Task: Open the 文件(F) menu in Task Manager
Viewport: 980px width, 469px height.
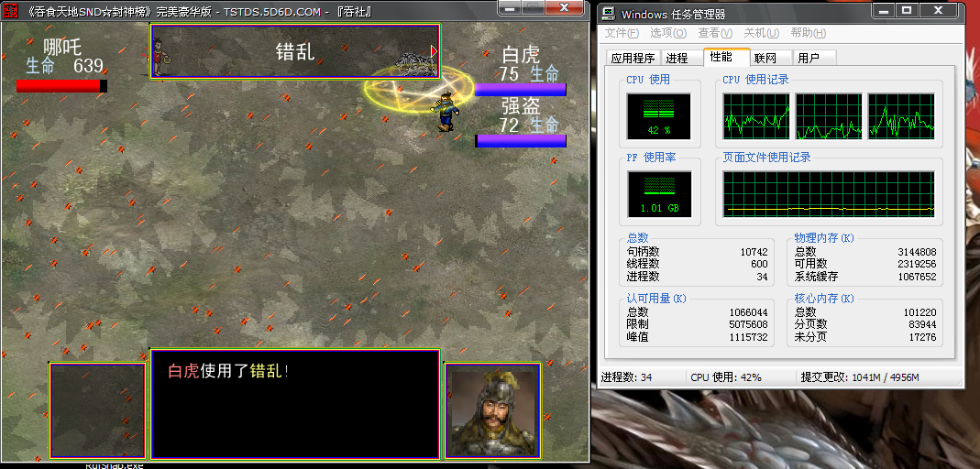Action: (x=622, y=33)
